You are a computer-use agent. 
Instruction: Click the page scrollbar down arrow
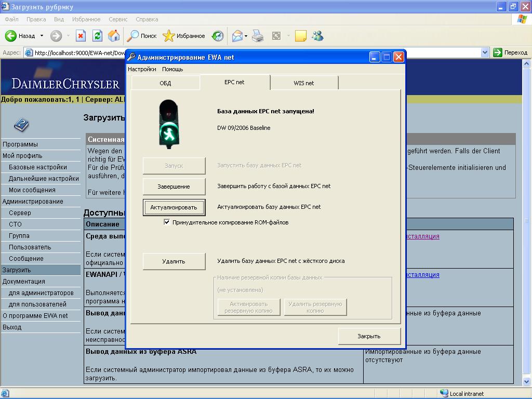(527, 381)
